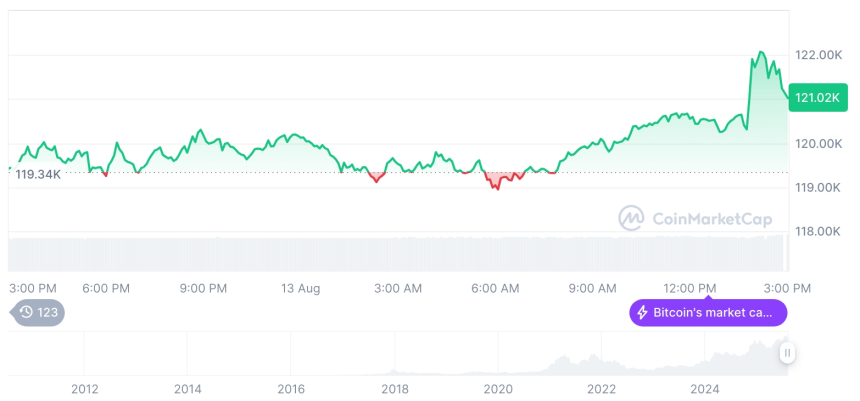860x401 pixels.
Task: Select the 12:00 PM time marker
Action: click(692, 288)
